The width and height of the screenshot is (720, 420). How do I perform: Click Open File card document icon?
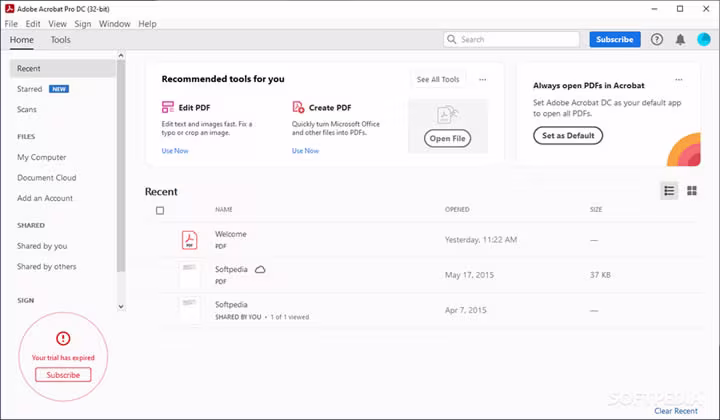click(x=447, y=115)
